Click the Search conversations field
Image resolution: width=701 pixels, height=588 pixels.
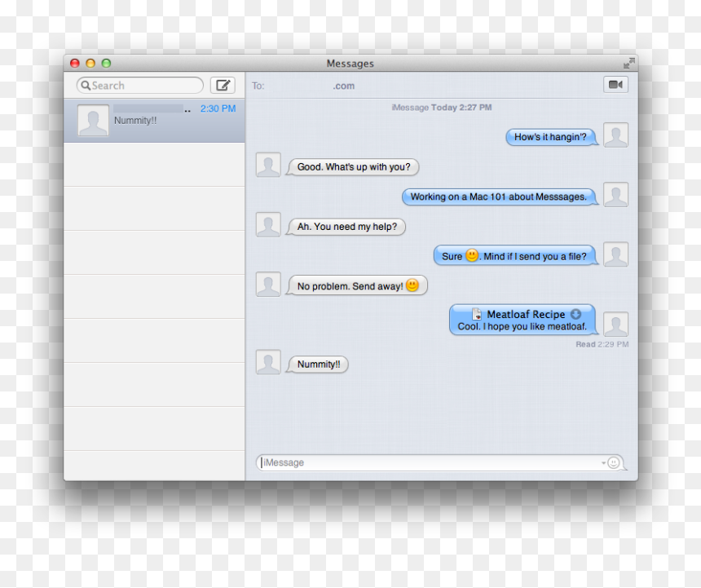point(140,85)
